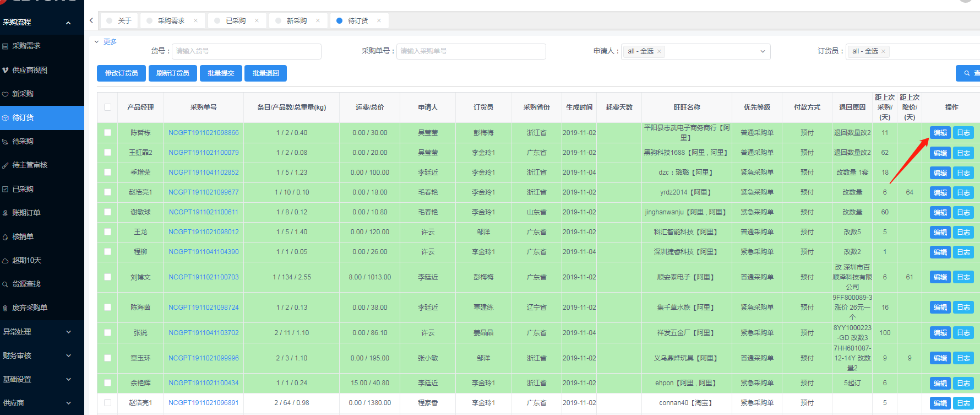Open 待主管审核 in the sidebar

(29, 165)
